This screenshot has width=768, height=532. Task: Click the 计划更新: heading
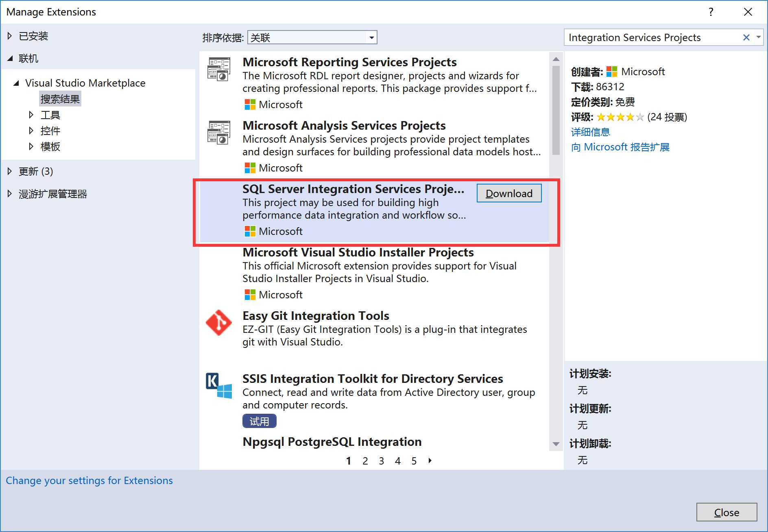coord(590,408)
